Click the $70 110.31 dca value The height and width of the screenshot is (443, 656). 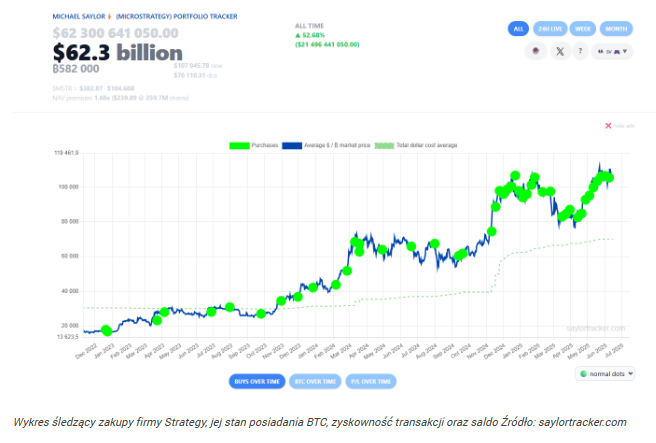[x=195, y=75]
